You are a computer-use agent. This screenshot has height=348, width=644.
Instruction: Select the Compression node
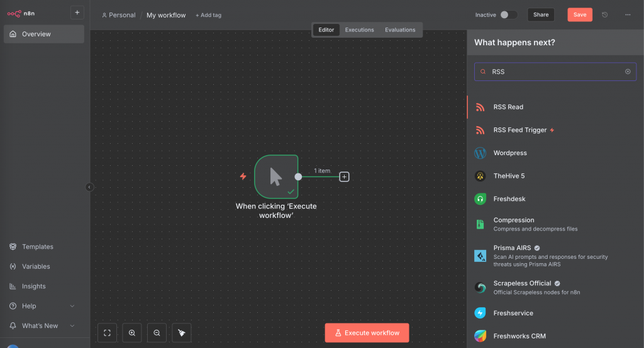555,224
